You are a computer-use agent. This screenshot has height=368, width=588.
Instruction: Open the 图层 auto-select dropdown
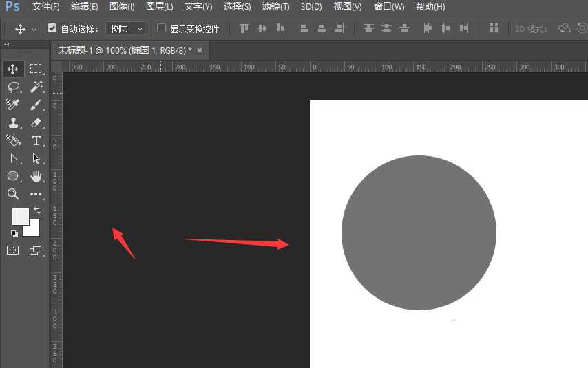(x=127, y=29)
